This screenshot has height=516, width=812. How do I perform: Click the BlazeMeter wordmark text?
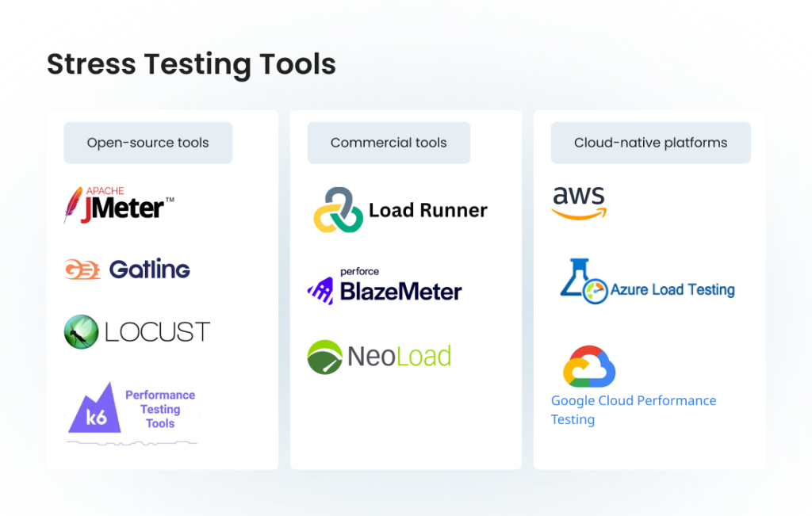coord(400,292)
